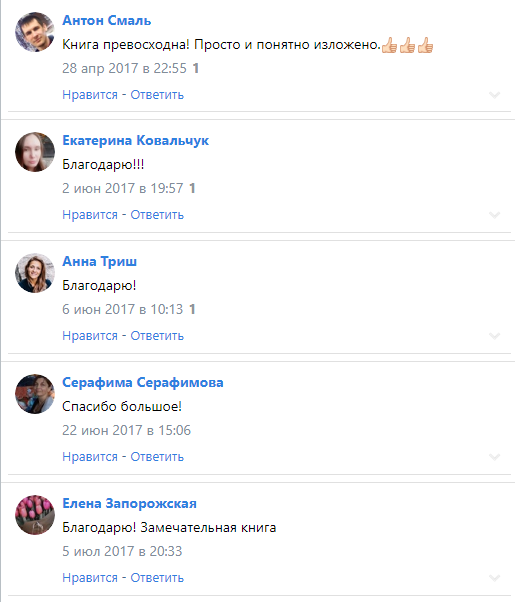Open Антон Смаль's profile avatar

35,32
